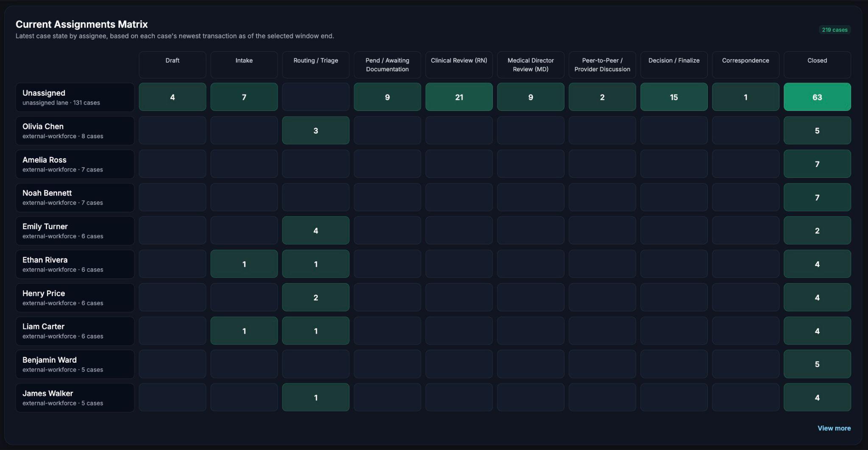Click Unassigned Pend / Awaiting Documentation cell 9
Viewport: 868px width, 450px height.
pyautogui.click(x=387, y=97)
